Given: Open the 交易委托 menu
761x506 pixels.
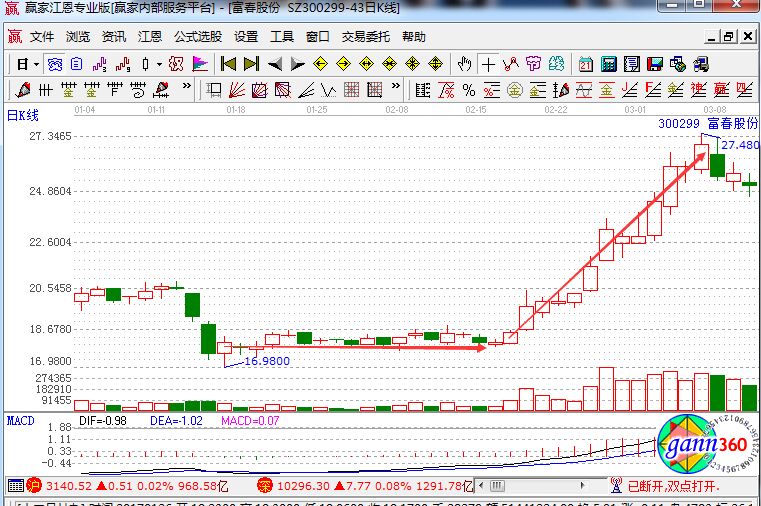Looking at the screenshot, I should coord(366,37).
